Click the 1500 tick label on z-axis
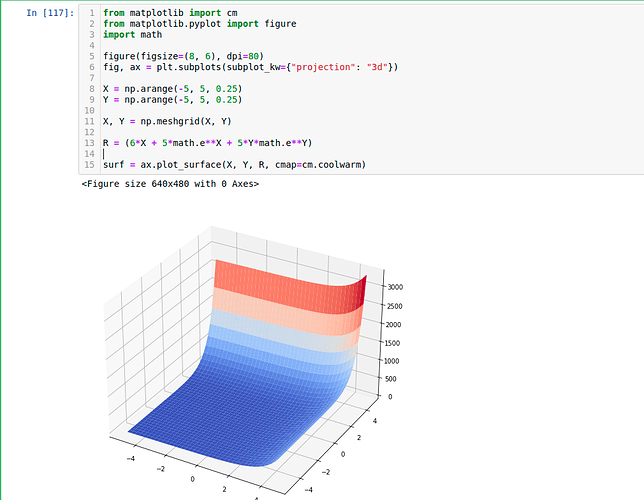Screen dimensions: 644x500 pyautogui.click(x=397, y=342)
